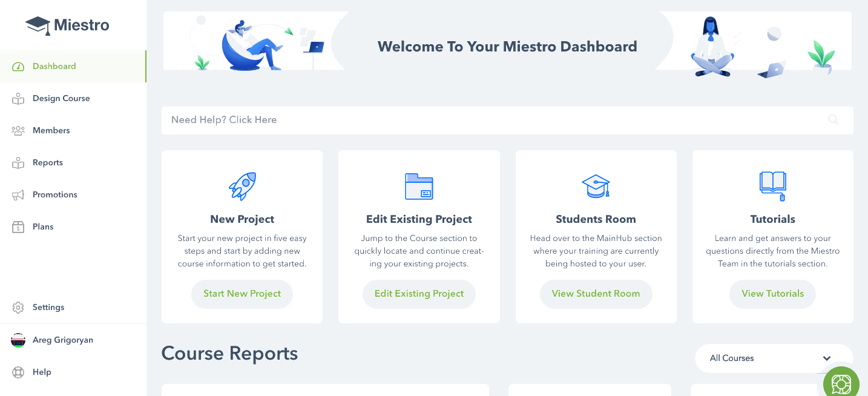Image resolution: width=868 pixels, height=396 pixels.
Task: Click the text 'Jump to the Course section to'
Action: tap(419, 239)
